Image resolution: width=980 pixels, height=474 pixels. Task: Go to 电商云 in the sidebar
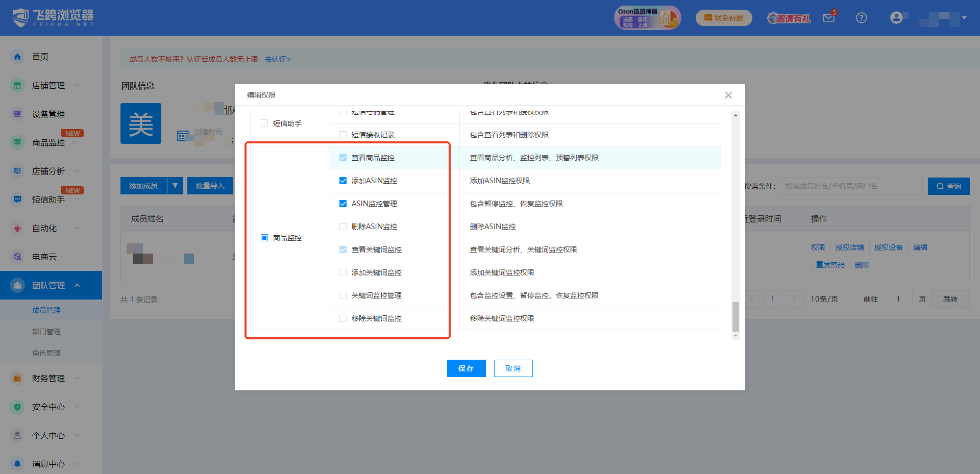45,257
